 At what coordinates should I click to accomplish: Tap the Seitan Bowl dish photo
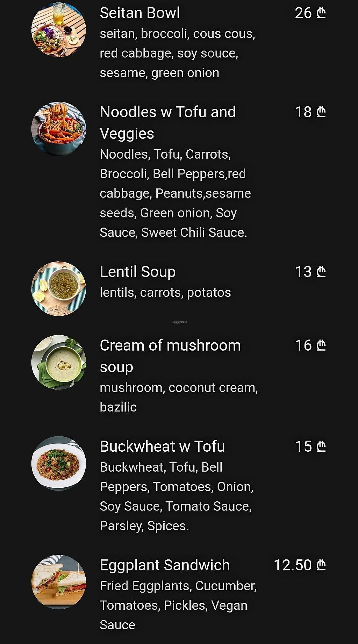pos(59,30)
